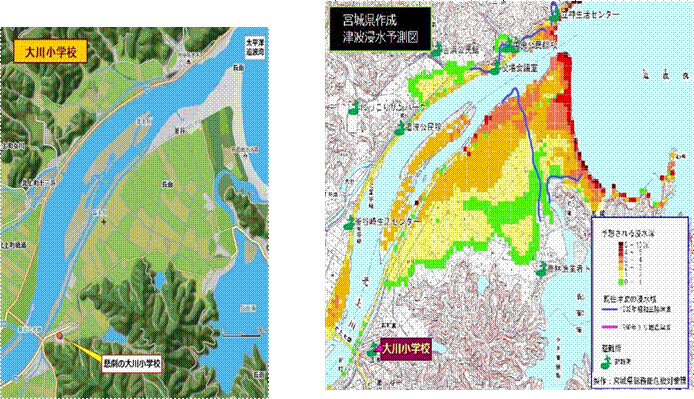Screen dimensions: 694x399
Task: Click the 長面 label in the green field
Action: point(167,184)
